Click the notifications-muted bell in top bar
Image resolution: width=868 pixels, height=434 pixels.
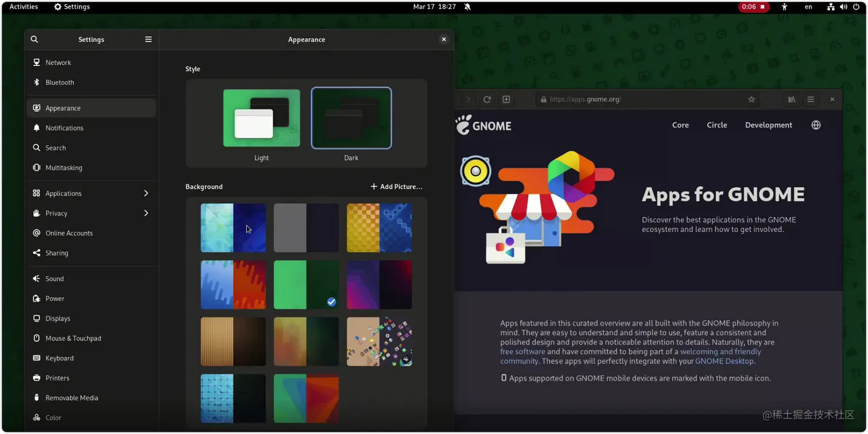tap(467, 7)
